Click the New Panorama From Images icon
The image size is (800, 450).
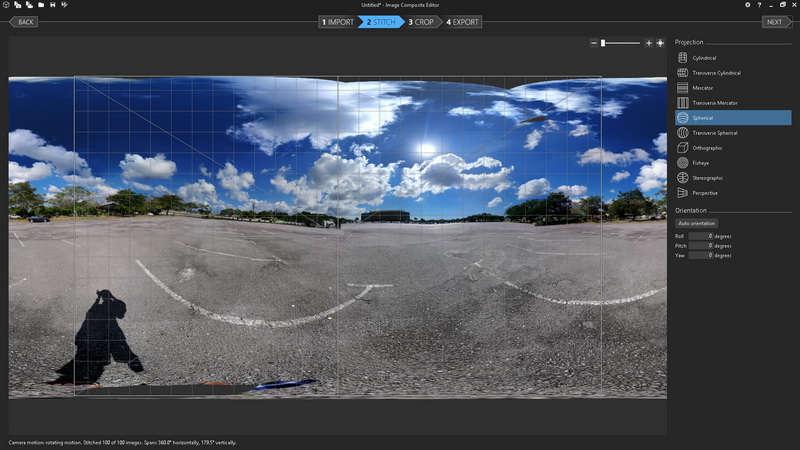(17, 5)
